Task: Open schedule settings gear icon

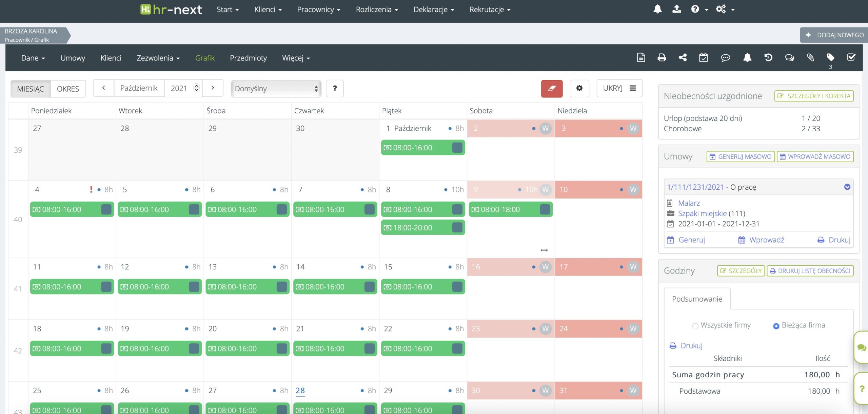Action: (579, 88)
